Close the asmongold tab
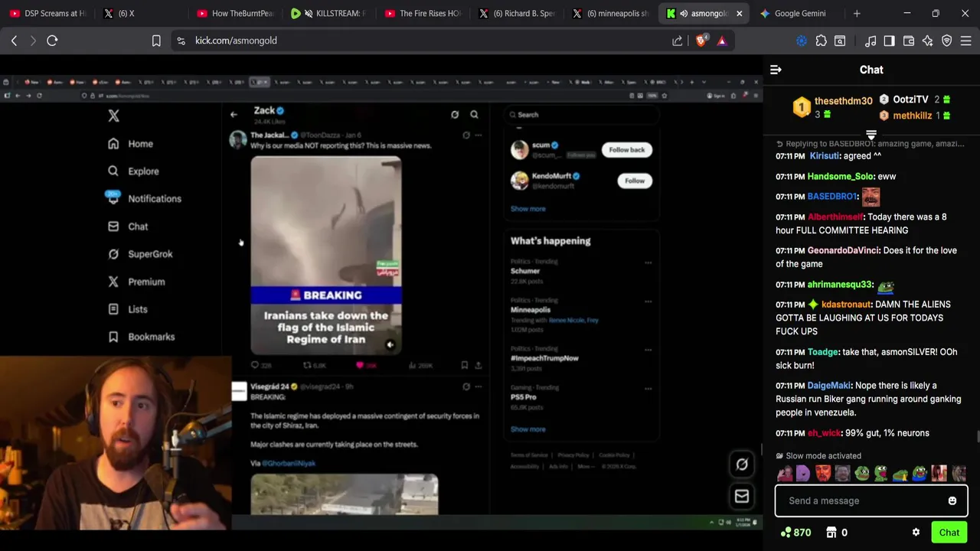The width and height of the screenshot is (980, 551). [739, 13]
